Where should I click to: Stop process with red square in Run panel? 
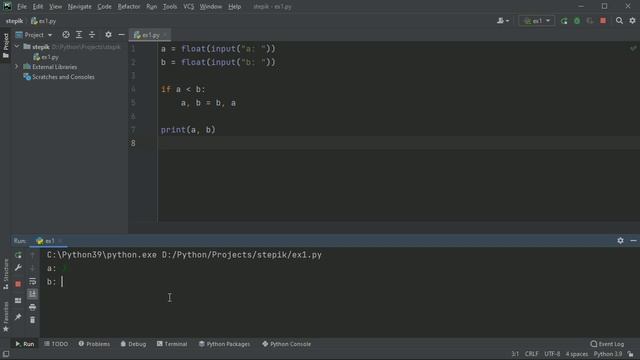18,284
